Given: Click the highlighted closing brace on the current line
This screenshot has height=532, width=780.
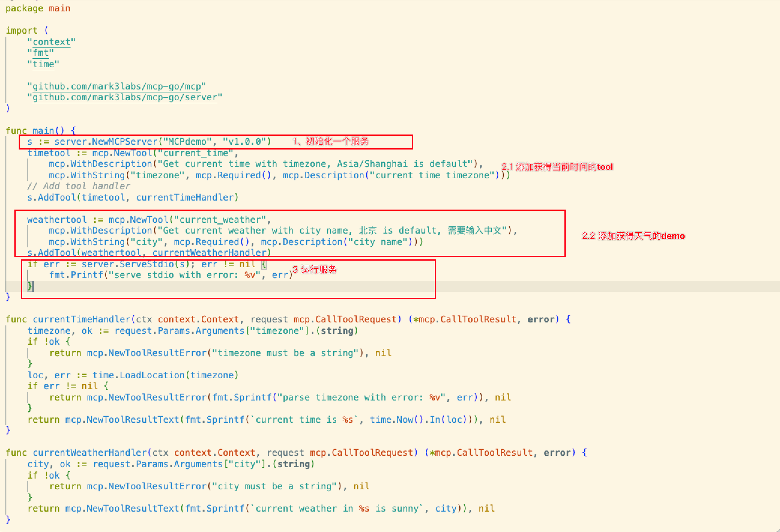Looking at the screenshot, I should click(30, 286).
